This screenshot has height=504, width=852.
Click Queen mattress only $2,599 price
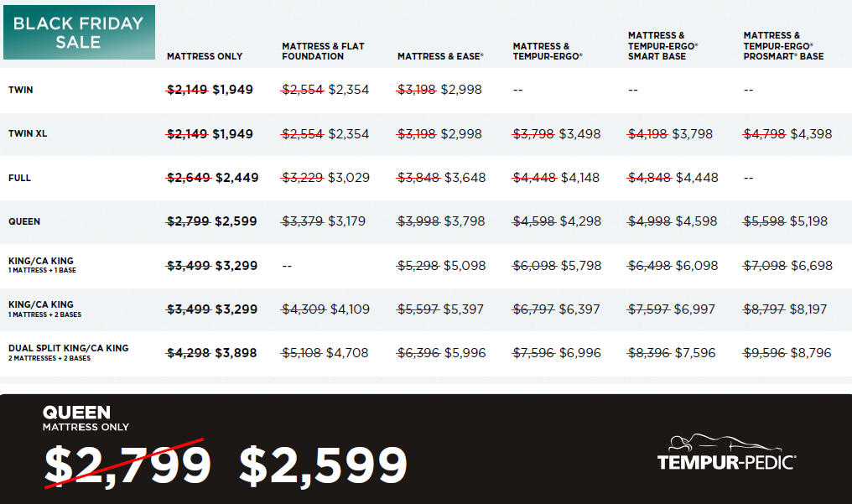pyautogui.click(x=236, y=221)
